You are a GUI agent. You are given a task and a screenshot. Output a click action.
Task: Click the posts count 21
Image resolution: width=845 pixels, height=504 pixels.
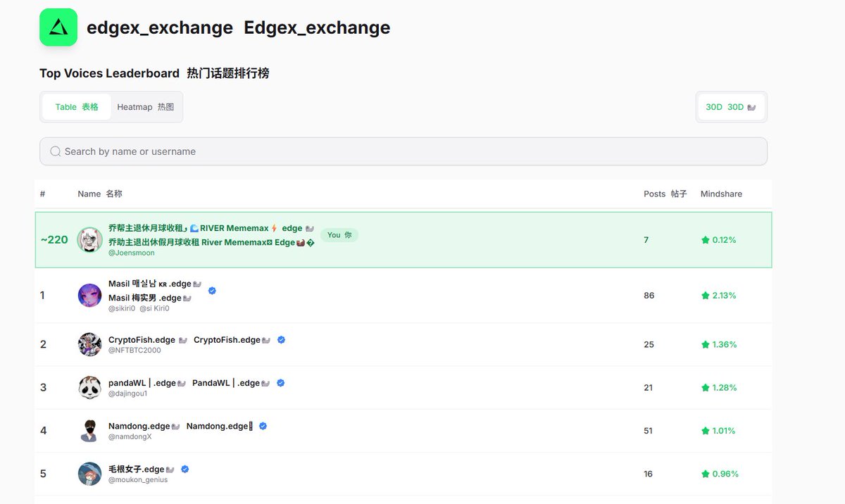[x=648, y=388]
